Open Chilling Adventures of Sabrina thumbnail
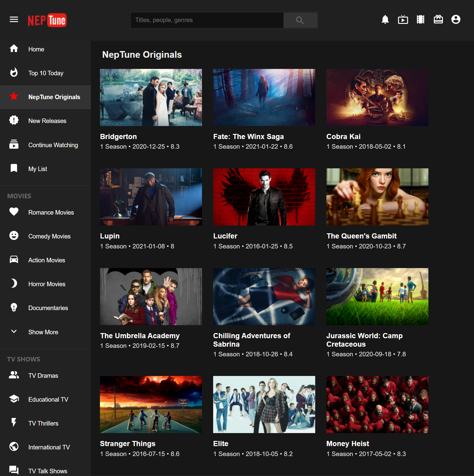Image resolution: width=474 pixels, height=476 pixels. 264,296
